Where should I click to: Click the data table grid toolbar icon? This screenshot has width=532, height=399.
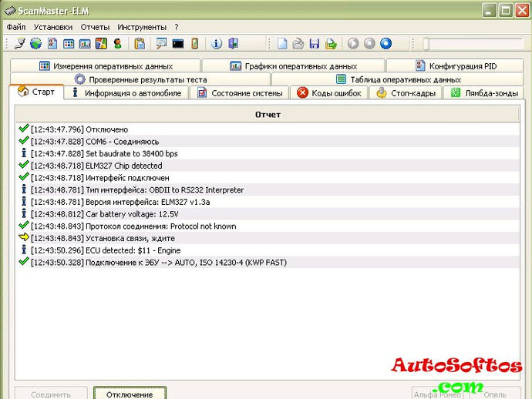69,44
